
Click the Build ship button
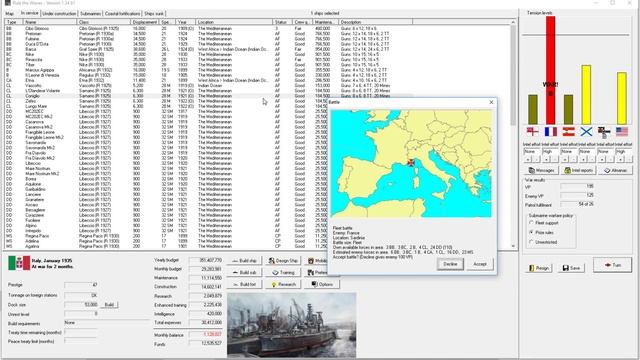pos(244,260)
